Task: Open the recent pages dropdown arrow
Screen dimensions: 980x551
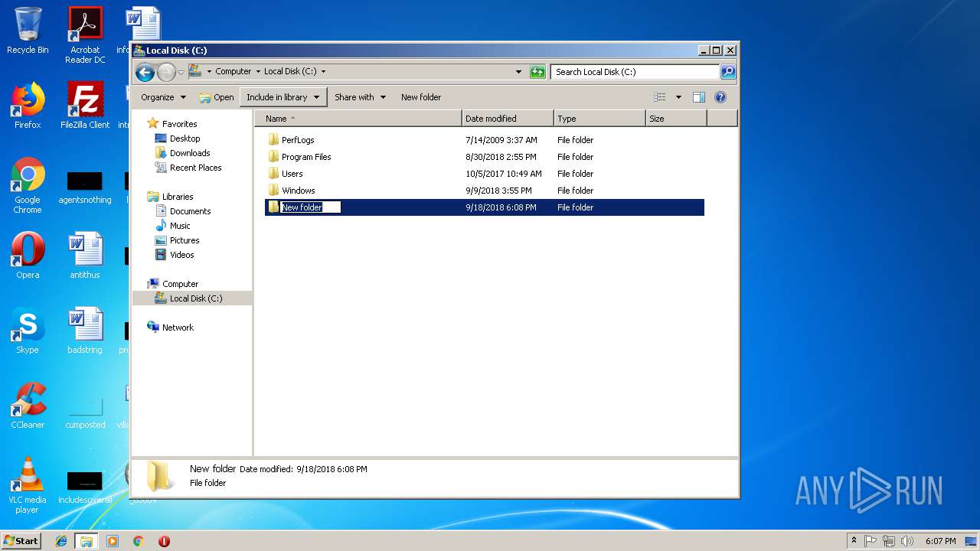Action: pyautogui.click(x=181, y=72)
